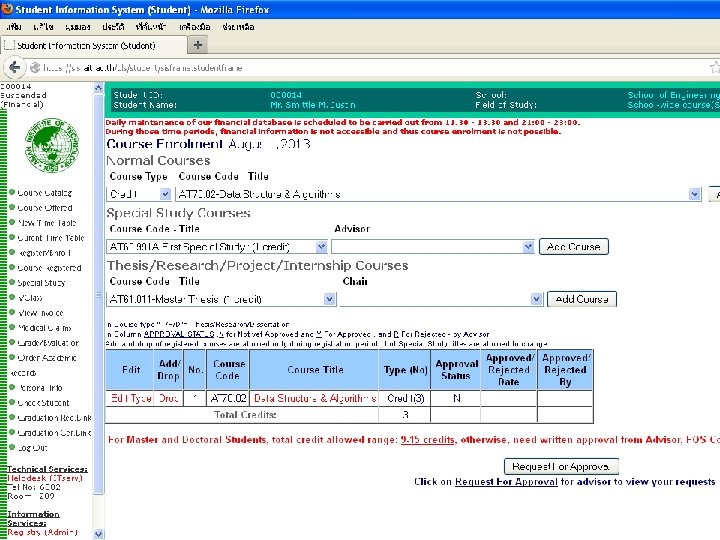The width and height of the screenshot is (720, 540).
Task: Open the fourth Firefox menu bar item
Action: [113, 27]
